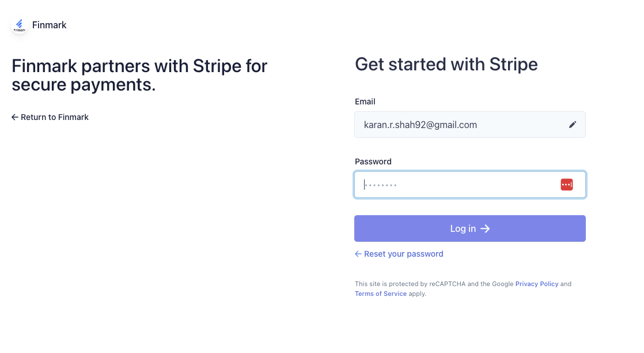
Task: Click the "Get started with Stripe" heading
Action: pyautogui.click(x=446, y=64)
